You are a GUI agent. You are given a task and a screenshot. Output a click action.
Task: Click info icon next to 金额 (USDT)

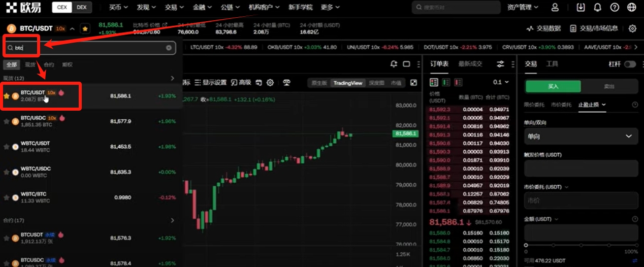click(635, 219)
